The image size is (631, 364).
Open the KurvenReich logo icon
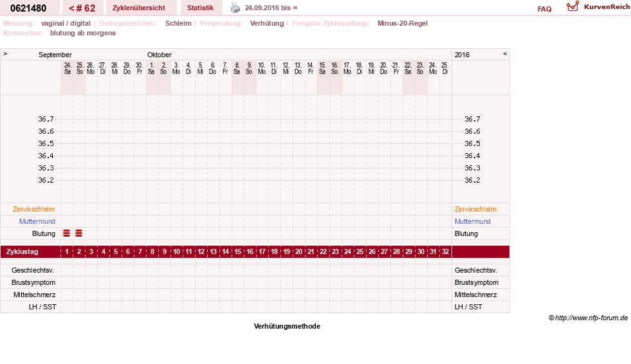(x=572, y=6)
